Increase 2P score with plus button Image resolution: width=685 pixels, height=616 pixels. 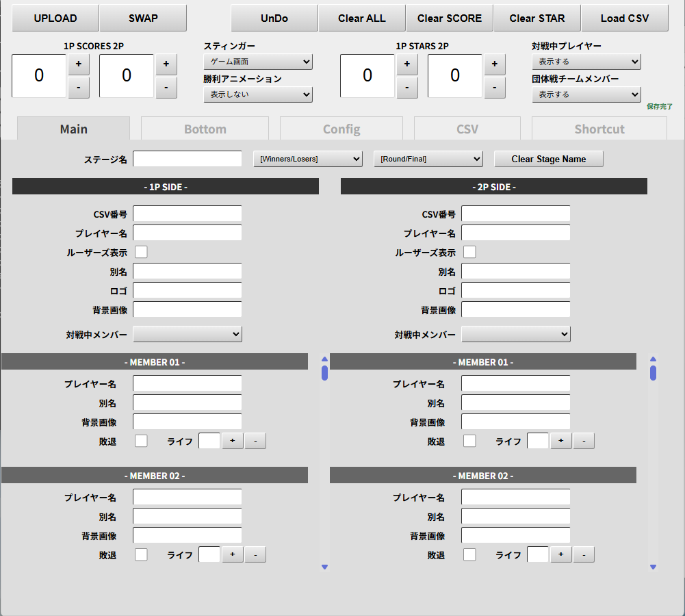click(166, 64)
